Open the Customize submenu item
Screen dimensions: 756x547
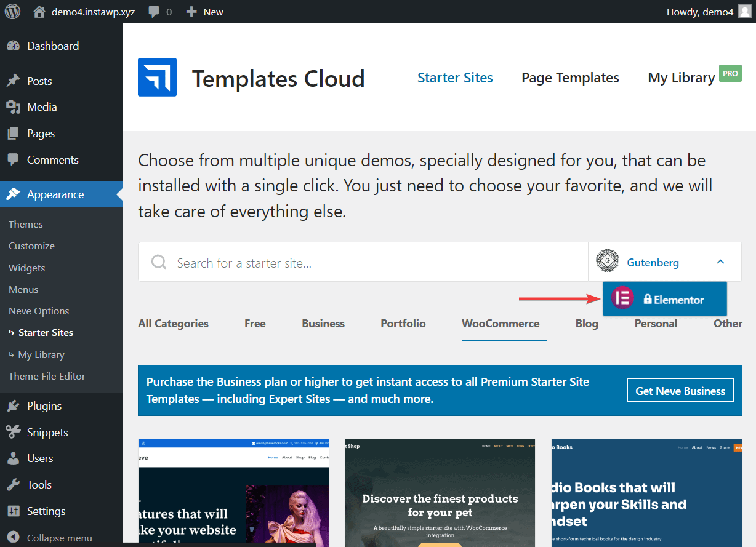31,246
